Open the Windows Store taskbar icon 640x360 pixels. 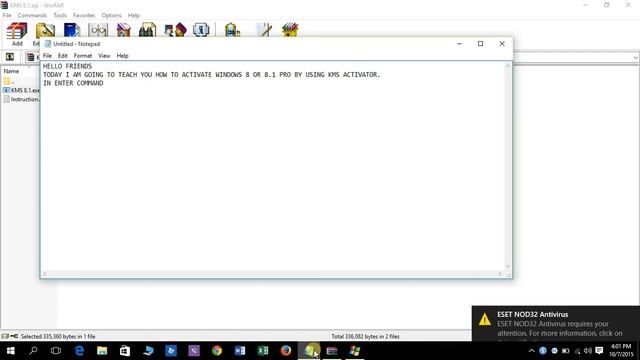125,351
